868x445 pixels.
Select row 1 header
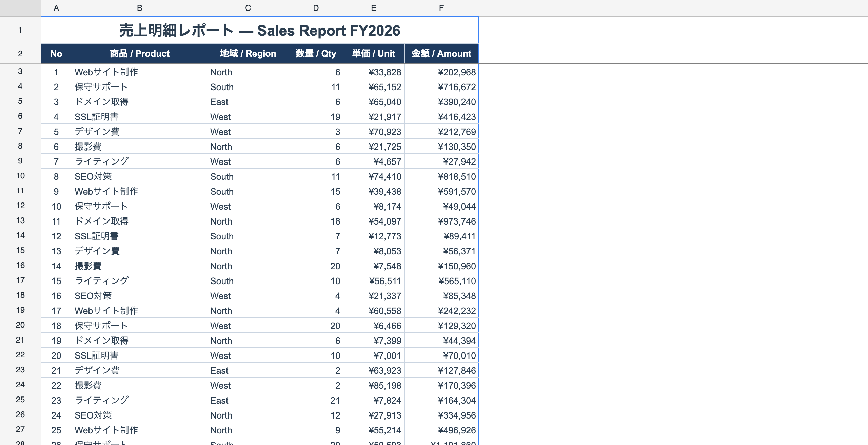pyautogui.click(x=20, y=30)
